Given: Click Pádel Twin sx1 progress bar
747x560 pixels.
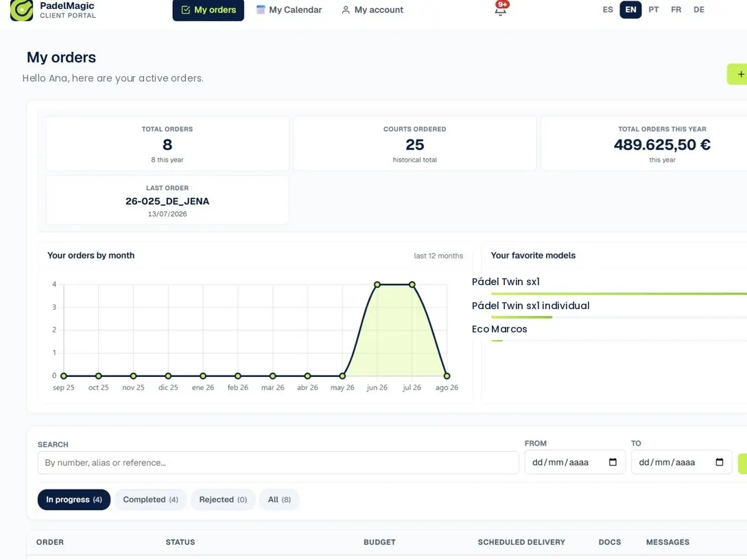Looking at the screenshot, I should click(x=619, y=294).
